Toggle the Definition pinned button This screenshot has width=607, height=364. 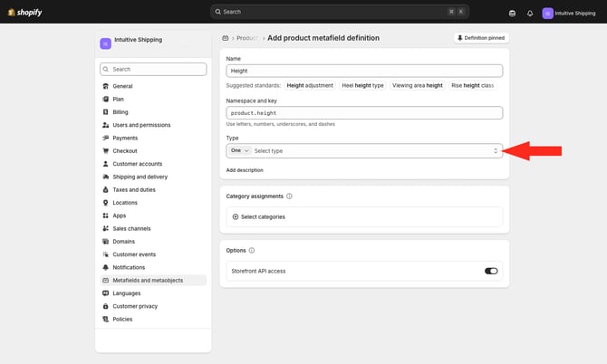pyautogui.click(x=481, y=38)
